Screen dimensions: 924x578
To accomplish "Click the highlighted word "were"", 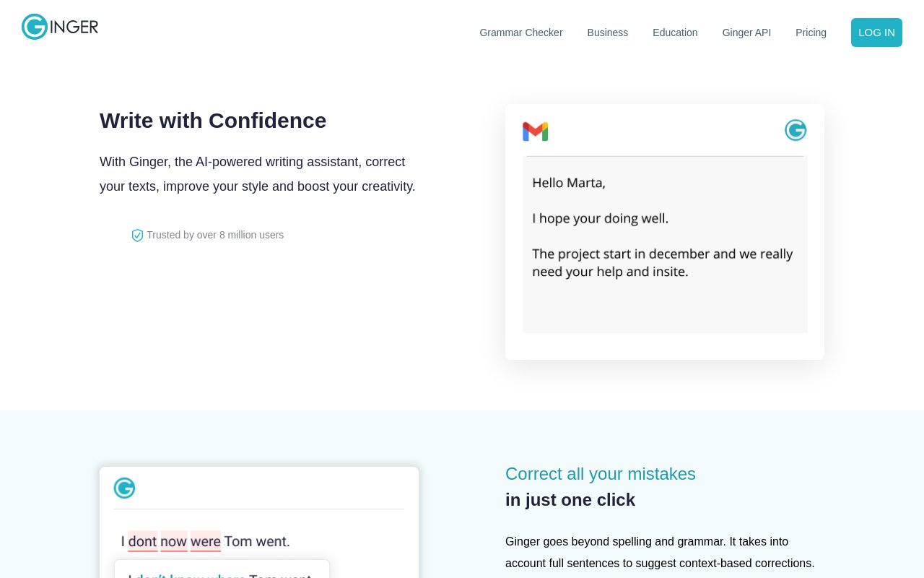I will coord(206,541).
